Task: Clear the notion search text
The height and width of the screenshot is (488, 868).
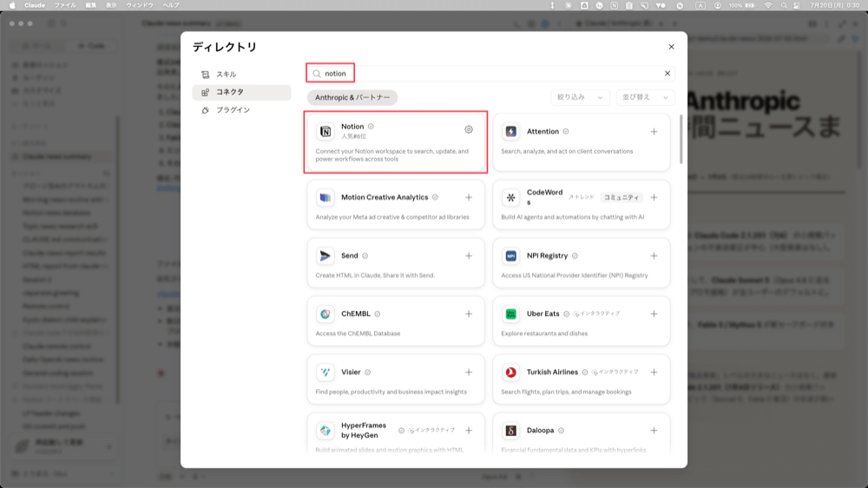Action: (x=667, y=74)
